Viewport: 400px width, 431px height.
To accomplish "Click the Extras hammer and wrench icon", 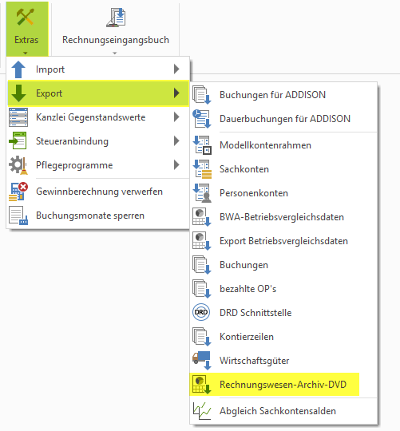I will (26, 17).
